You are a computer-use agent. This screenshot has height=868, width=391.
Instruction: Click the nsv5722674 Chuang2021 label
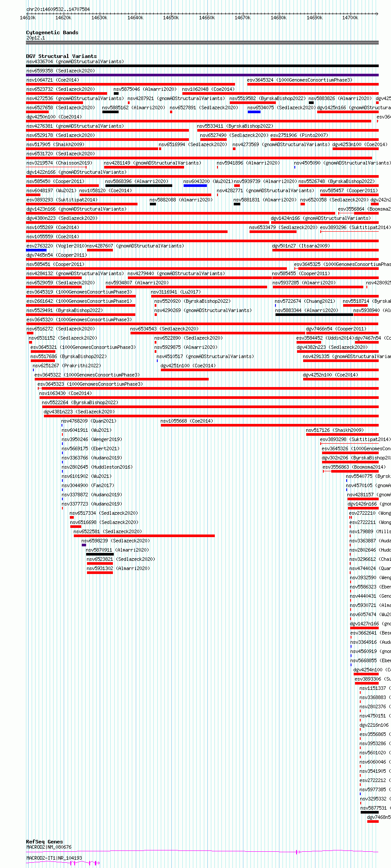point(305,301)
